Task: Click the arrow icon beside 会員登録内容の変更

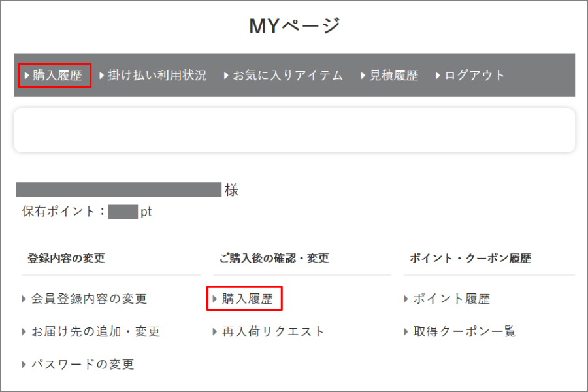Action: pos(24,299)
